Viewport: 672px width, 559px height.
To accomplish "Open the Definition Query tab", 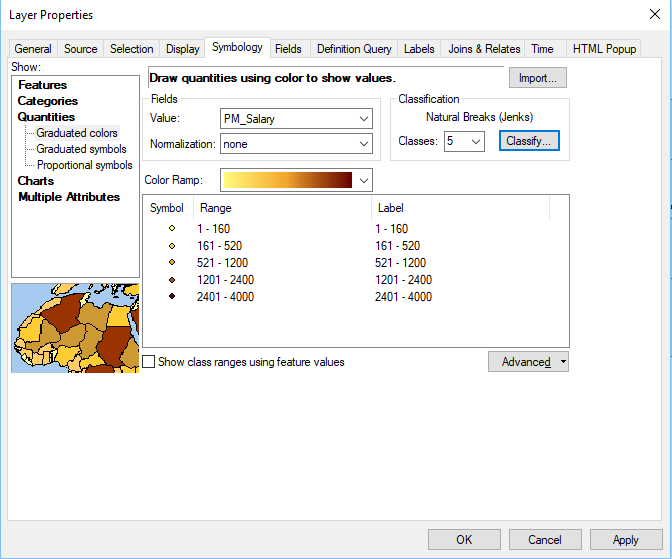I will 354,49.
